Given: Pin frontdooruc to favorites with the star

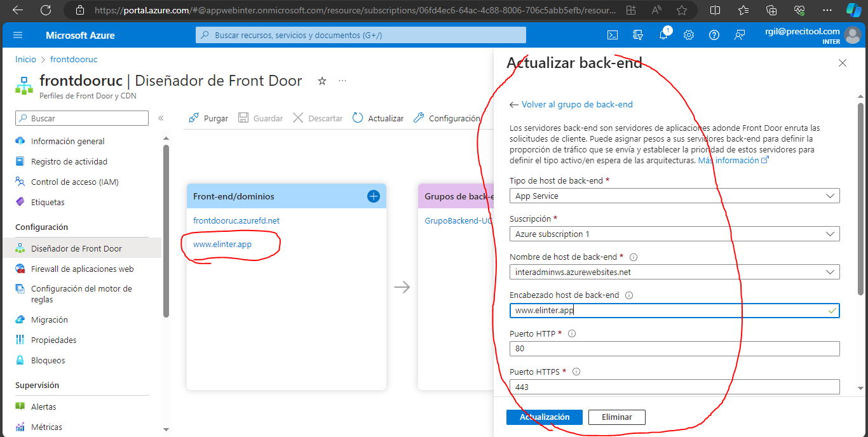Looking at the screenshot, I should click(x=322, y=81).
